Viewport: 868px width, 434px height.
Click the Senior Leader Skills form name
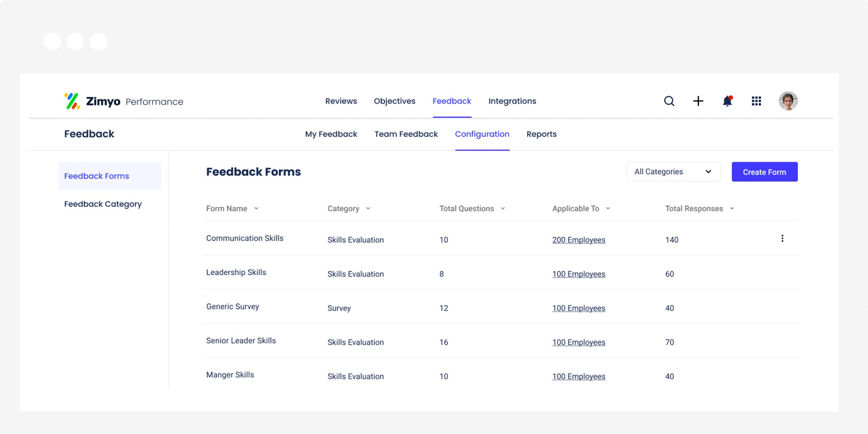241,341
